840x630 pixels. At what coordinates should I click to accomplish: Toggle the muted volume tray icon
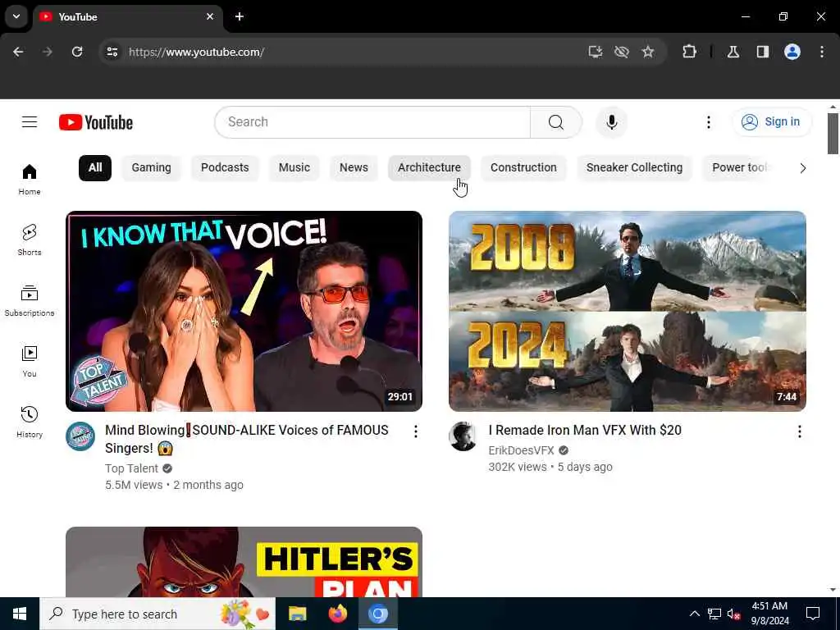(733, 614)
